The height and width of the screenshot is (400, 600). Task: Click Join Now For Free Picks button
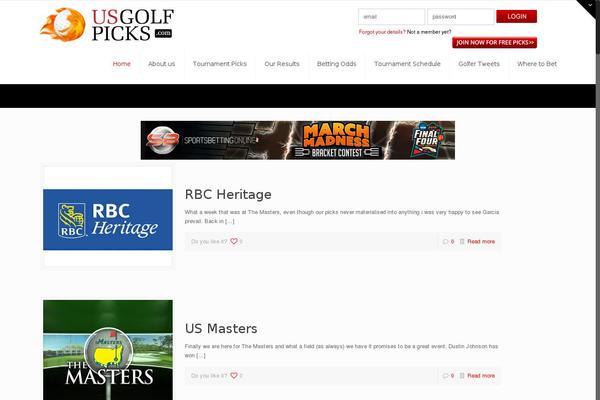tap(494, 42)
